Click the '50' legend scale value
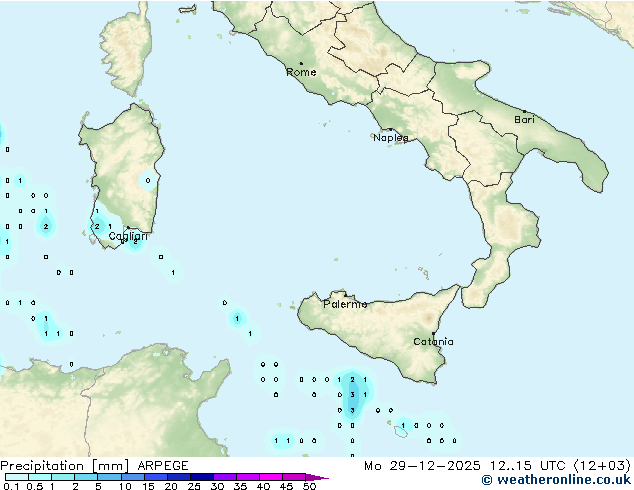This screenshot has width=634, height=490. click(309, 486)
